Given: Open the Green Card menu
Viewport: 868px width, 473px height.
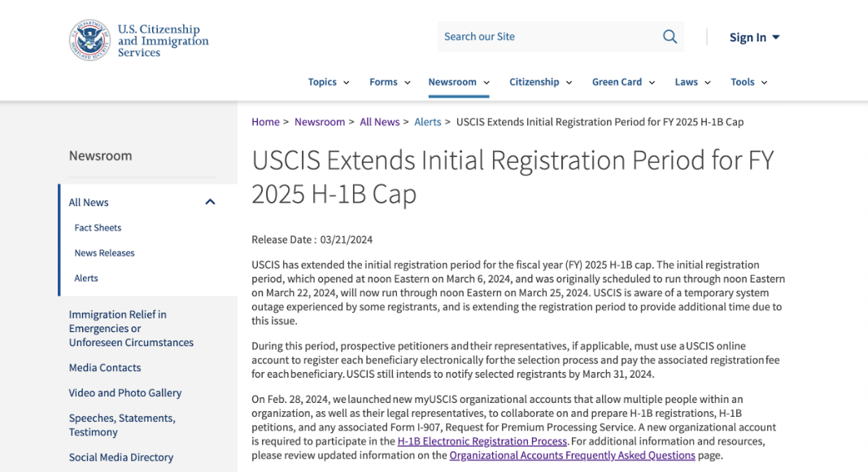Looking at the screenshot, I should 624,82.
